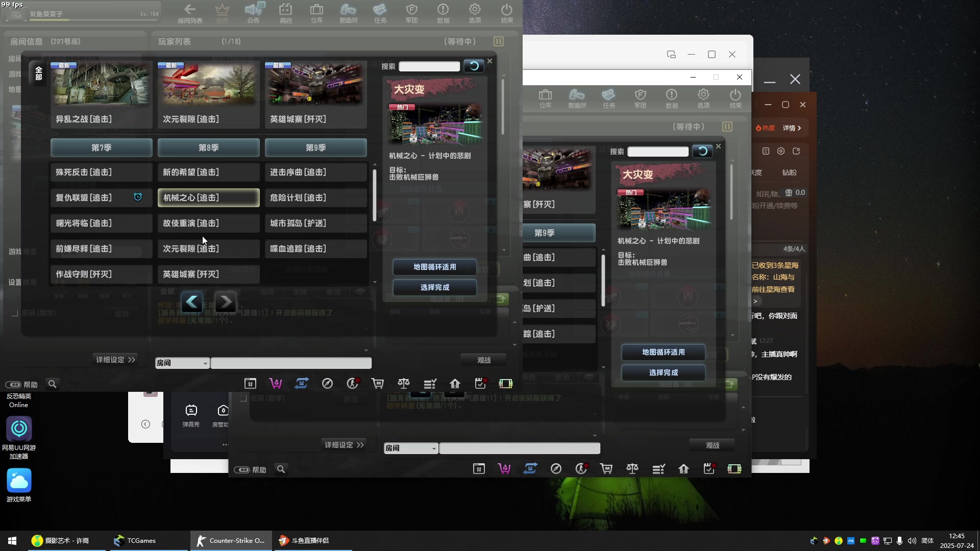
Task: Expand 详细设定 in rear game window
Action: (x=344, y=445)
